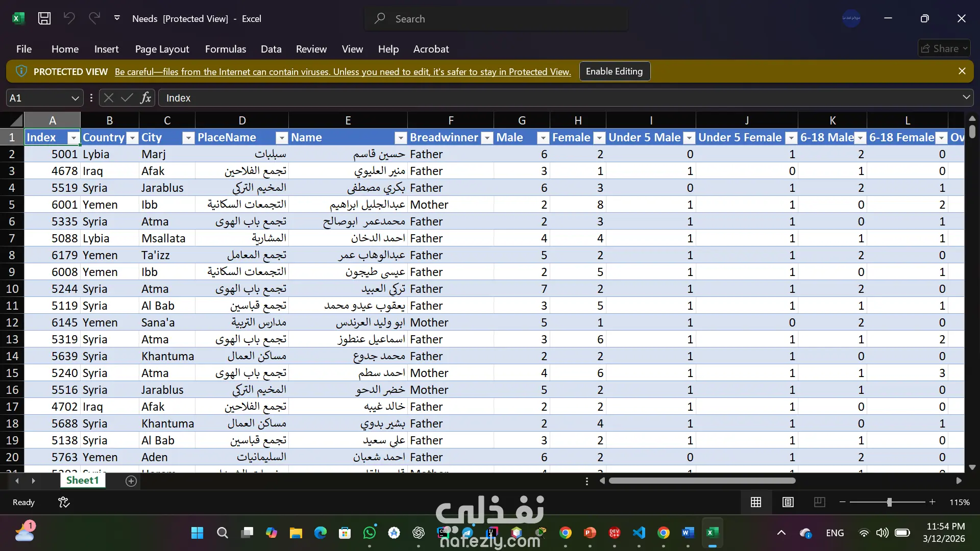Image resolution: width=980 pixels, height=551 pixels.
Task: Expand the Name Box dropdown
Action: (x=75, y=97)
